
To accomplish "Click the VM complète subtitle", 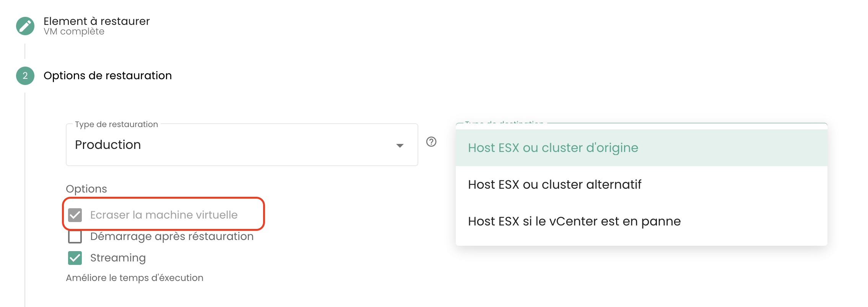I will (74, 31).
